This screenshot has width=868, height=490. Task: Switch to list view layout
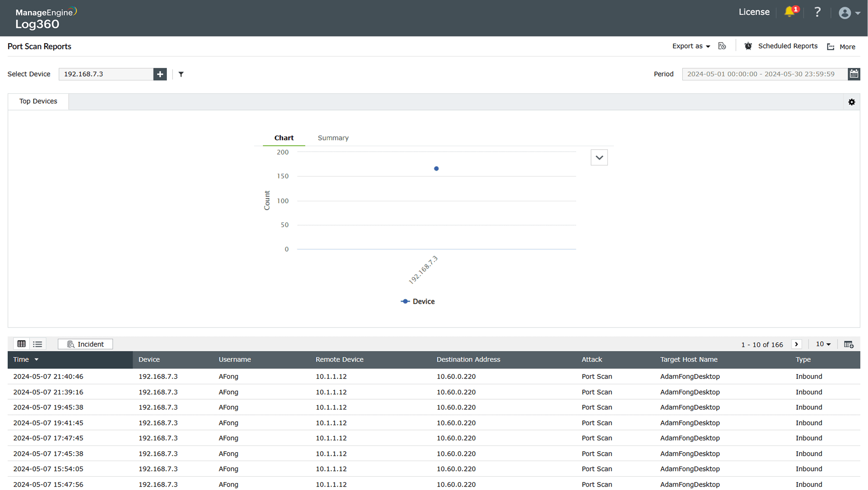pos(38,344)
